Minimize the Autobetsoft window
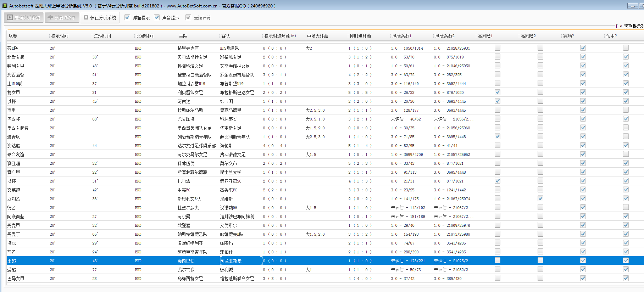The width and height of the screenshot is (644, 292). 632,6
